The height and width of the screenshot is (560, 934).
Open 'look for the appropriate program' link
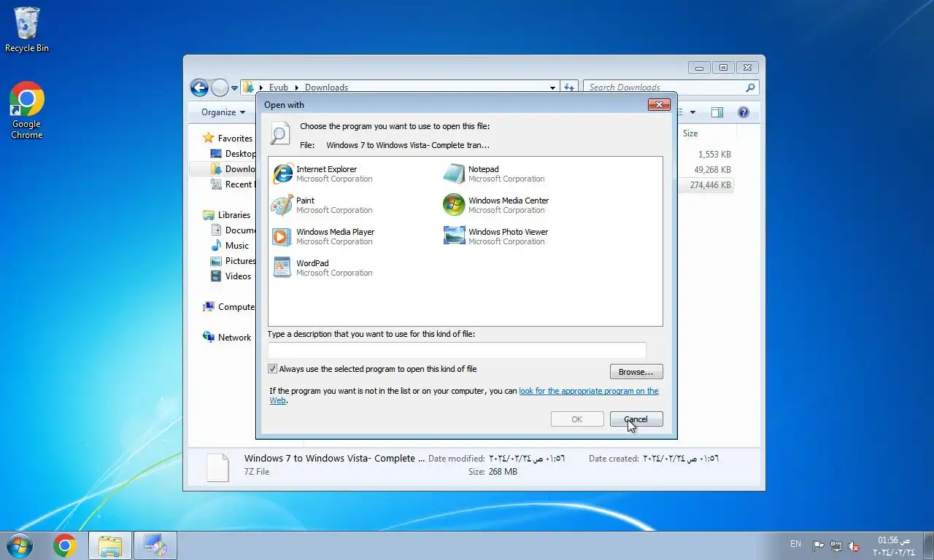coord(588,391)
